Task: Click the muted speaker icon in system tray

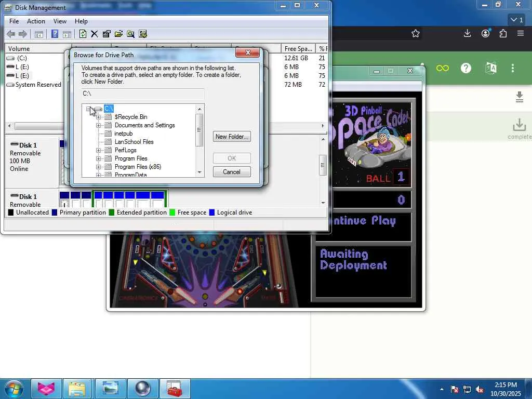Action: click(480, 390)
